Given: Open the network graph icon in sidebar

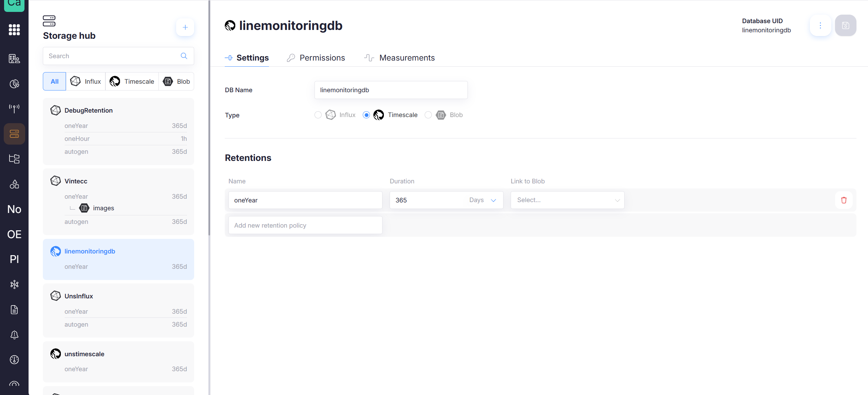Looking at the screenshot, I should 14,284.
